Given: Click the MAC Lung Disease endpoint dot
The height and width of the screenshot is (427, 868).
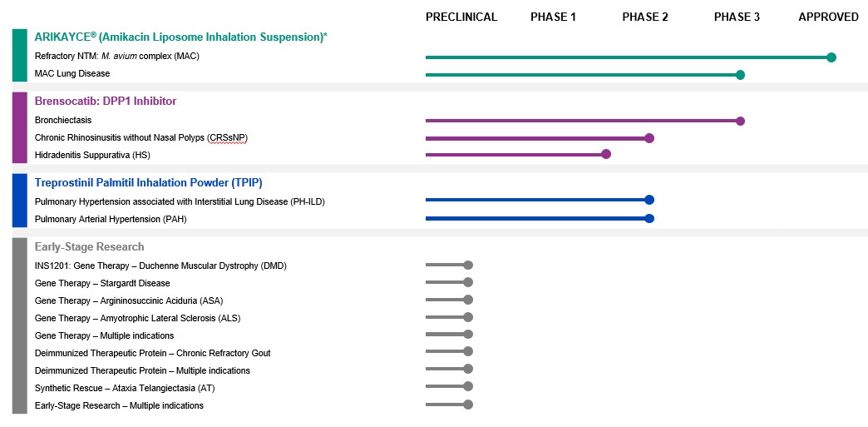Looking at the screenshot, I should click(x=740, y=75).
